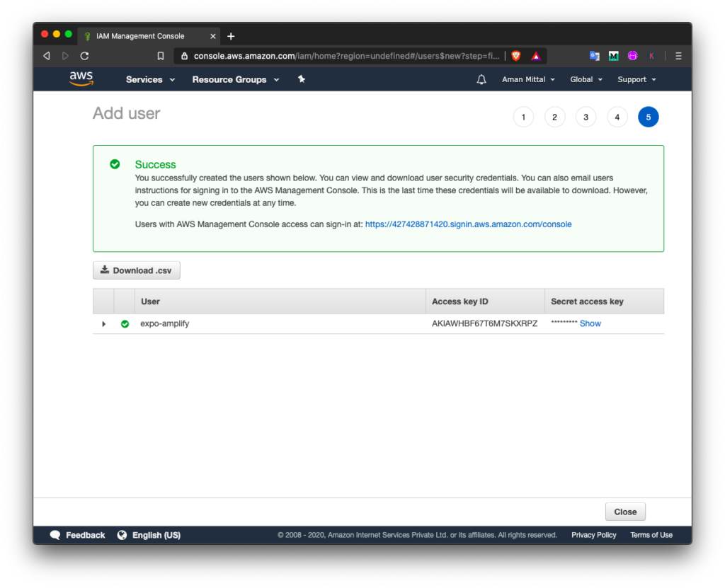Click the Download .csv button
This screenshot has height=588, width=725.
click(x=136, y=270)
